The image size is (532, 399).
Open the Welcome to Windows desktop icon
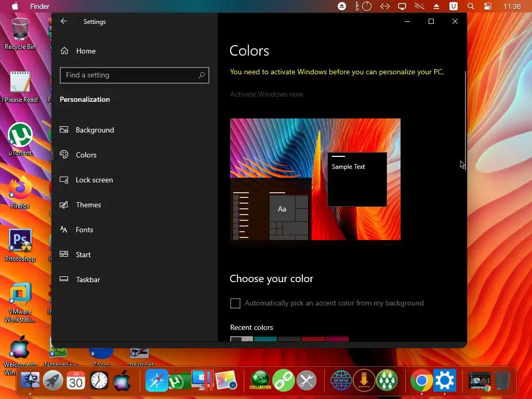[20, 355]
